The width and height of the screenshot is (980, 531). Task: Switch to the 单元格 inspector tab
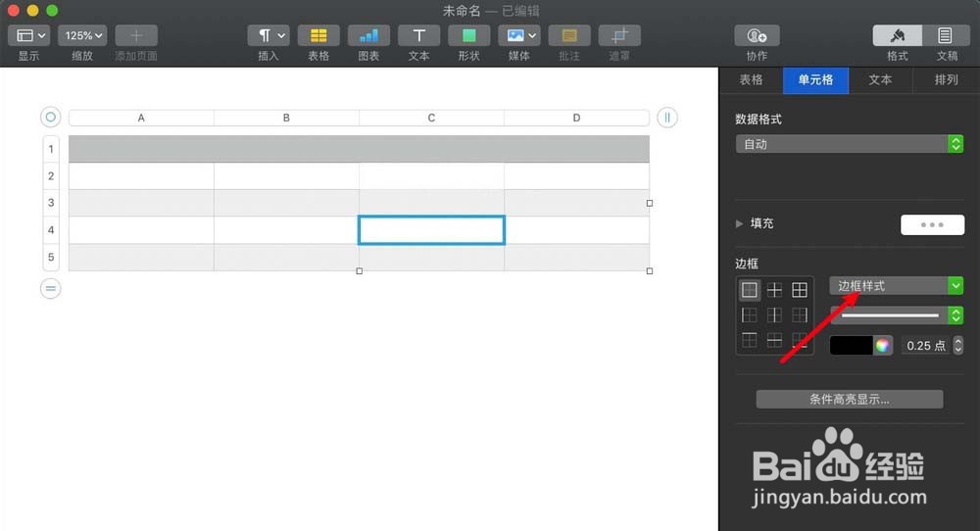point(815,80)
